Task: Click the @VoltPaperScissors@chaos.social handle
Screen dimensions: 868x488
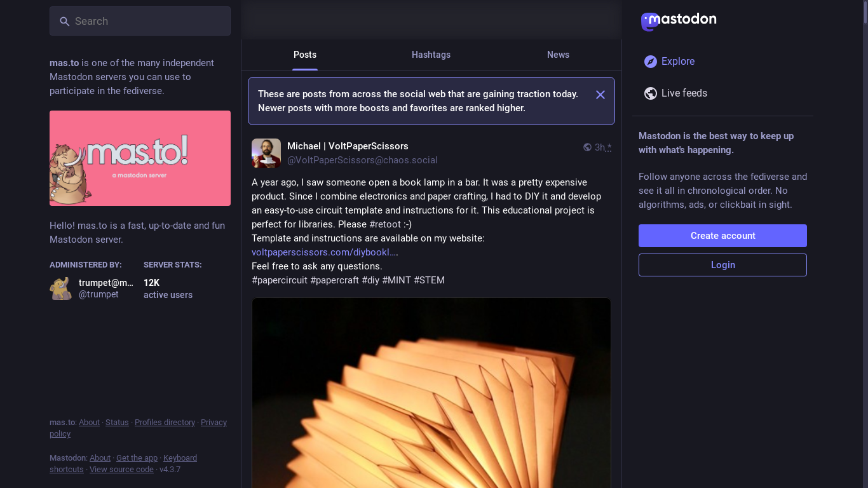Action: [x=362, y=160]
